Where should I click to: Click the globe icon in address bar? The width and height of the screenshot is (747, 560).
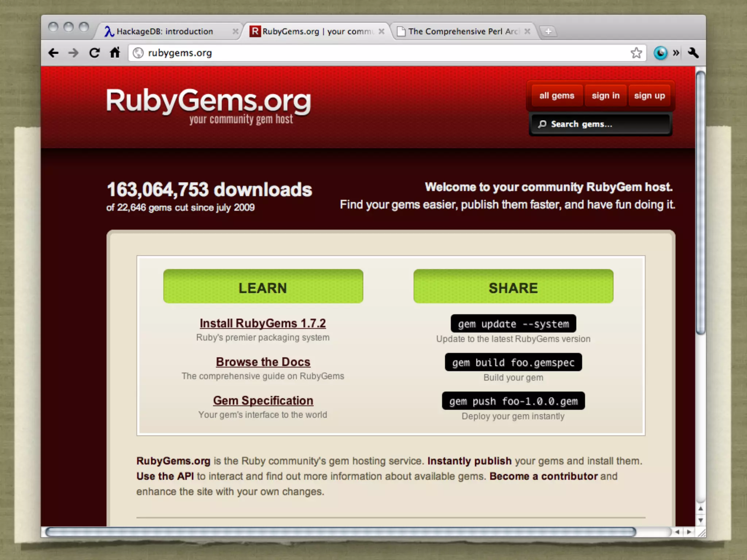138,53
